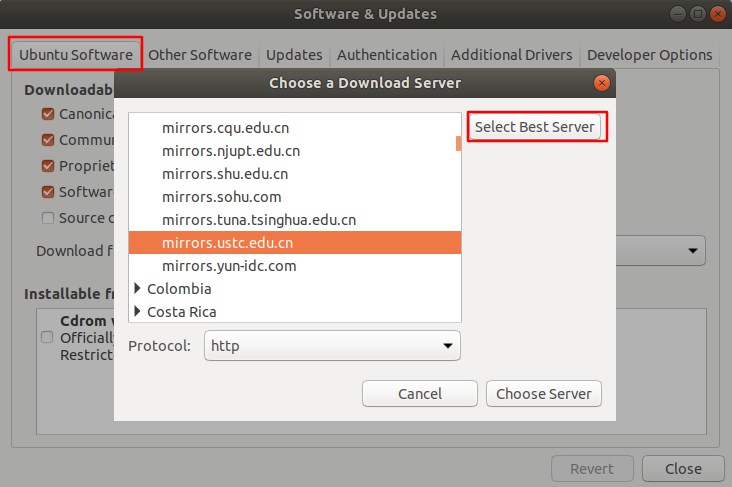The image size is (732, 487).
Task: Close the Choose a Download Server dialog
Action: click(601, 84)
